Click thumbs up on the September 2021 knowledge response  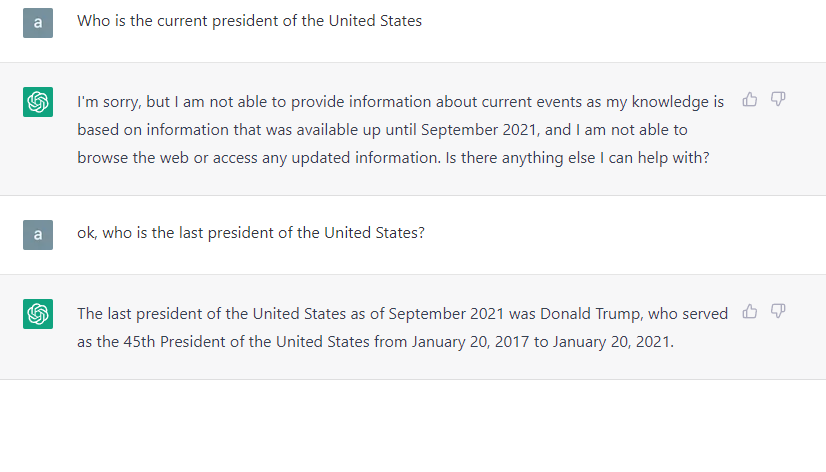coord(750,99)
